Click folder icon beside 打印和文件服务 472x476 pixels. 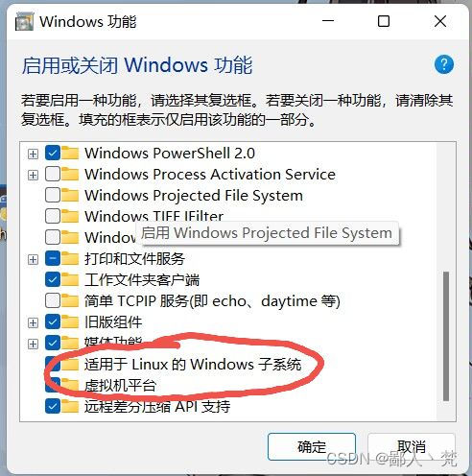[x=70, y=258]
